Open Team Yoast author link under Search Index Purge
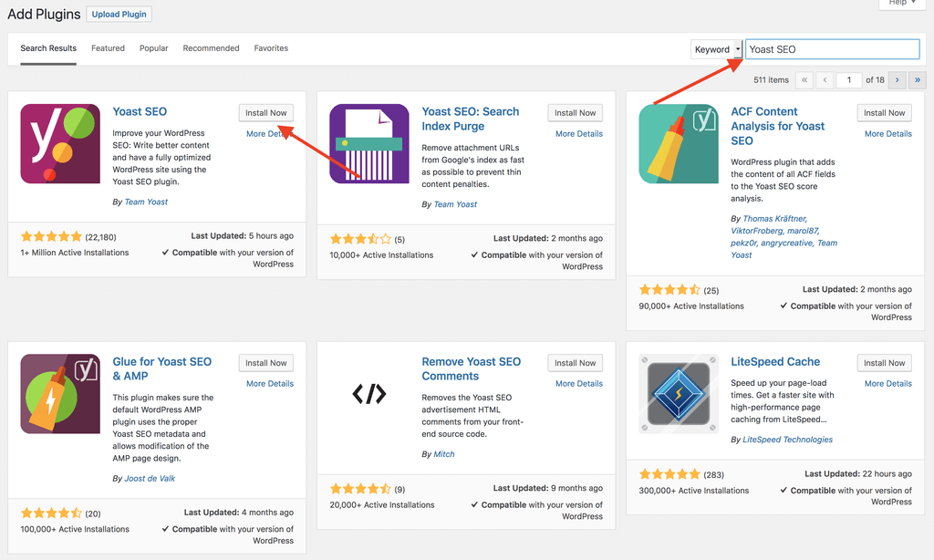The height and width of the screenshot is (560, 934). (455, 204)
